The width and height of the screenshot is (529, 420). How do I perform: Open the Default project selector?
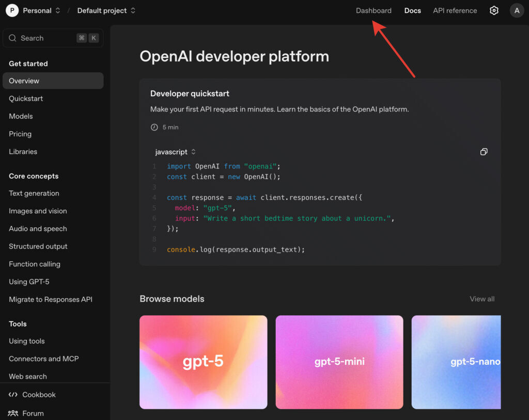click(x=106, y=10)
